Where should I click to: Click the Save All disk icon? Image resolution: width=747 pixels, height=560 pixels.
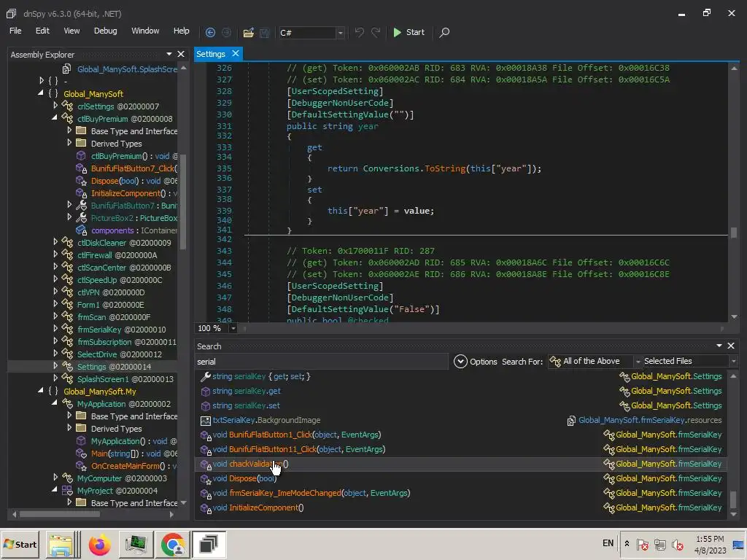tap(264, 32)
